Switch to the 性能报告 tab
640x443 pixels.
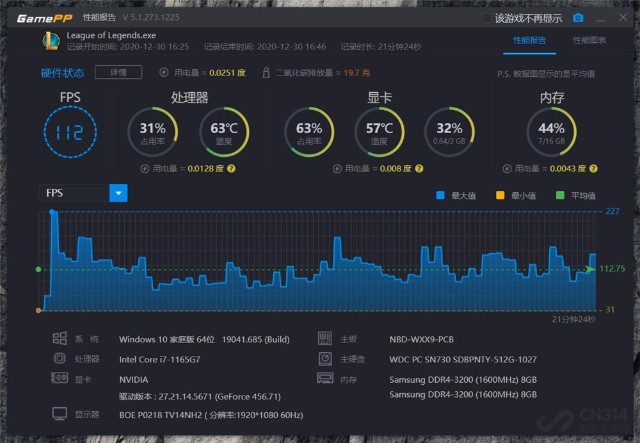[529, 40]
